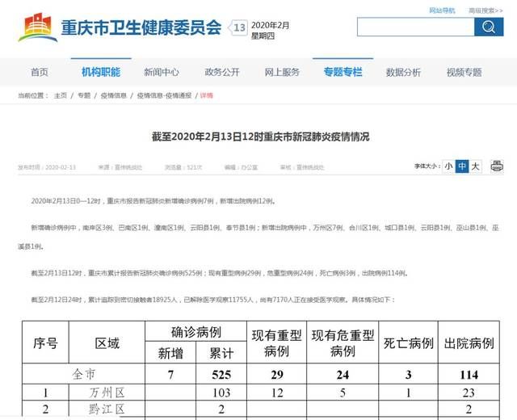This screenshot has height=420, width=517.
Task: Go to 新闻中心 section
Action: tap(162, 72)
